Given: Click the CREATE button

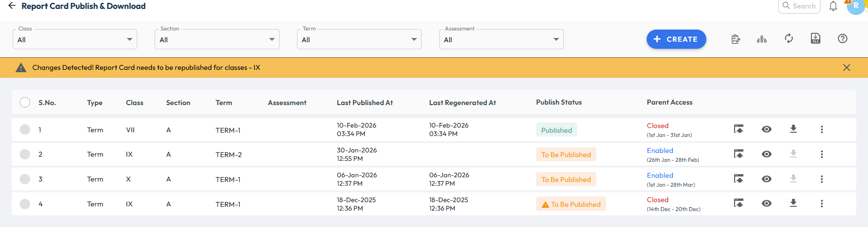Looking at the screenshot, I should point(676,39).
